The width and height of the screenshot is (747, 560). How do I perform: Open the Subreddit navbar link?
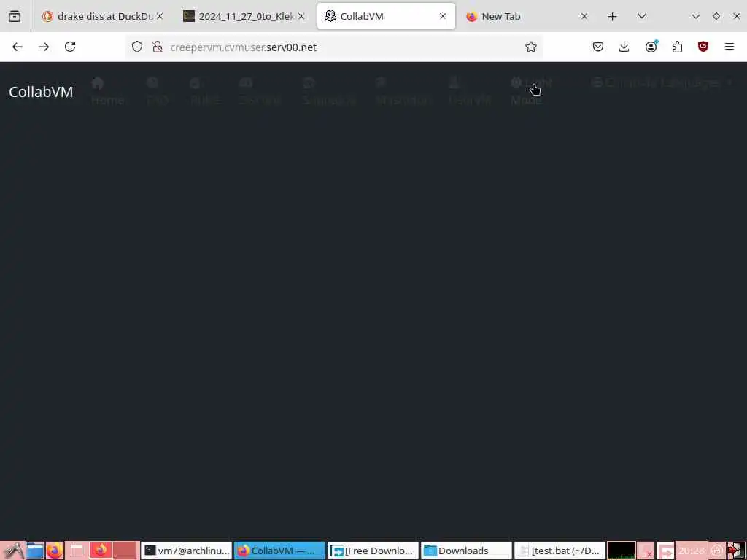pos(329,91)
